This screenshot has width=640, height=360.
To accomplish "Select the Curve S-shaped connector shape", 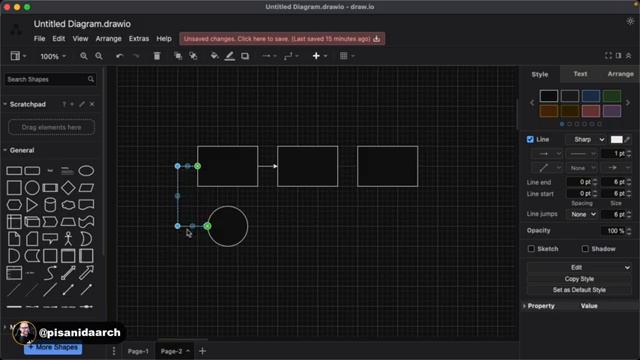I will 50,273.
